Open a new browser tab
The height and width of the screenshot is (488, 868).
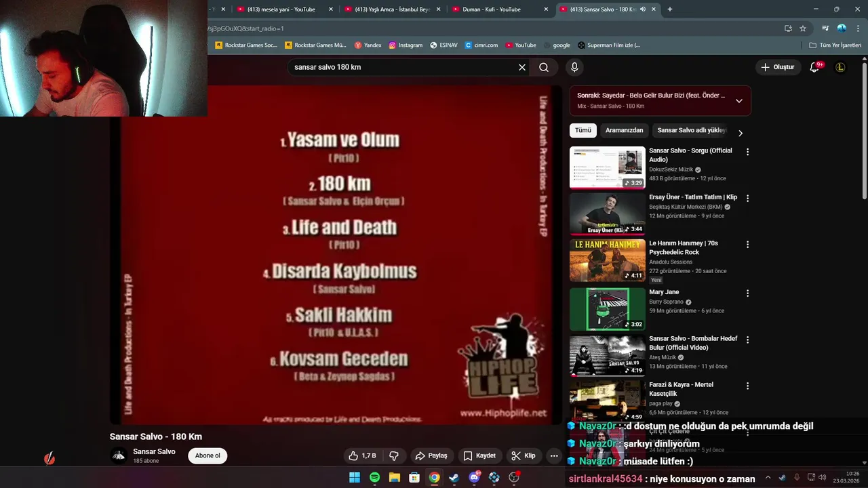670,9
